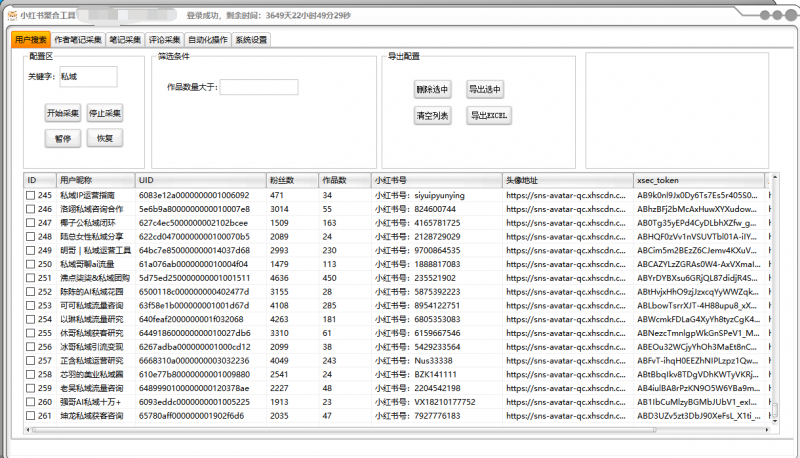Select UID 5e6b9a8000000000010007e8
The image size is (800, 458).
pyautogui.click(x=194, y=209)
